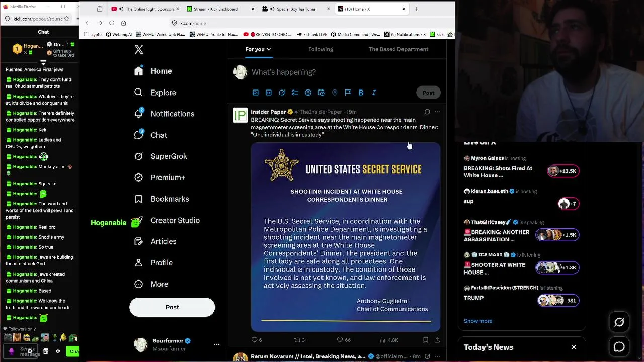This screenshot has width=644, height=362.
Task: Open SuperGrok from the sidebar
Action: [x=160, y=156]
